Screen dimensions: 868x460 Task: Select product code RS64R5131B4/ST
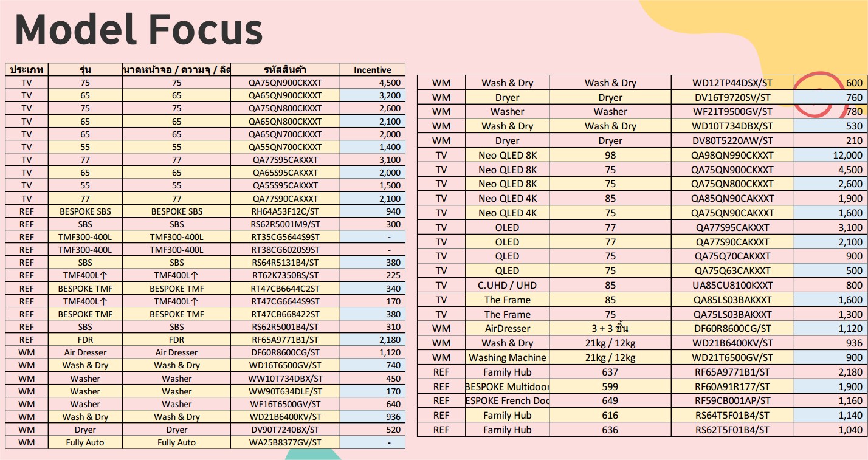(284, 263)
